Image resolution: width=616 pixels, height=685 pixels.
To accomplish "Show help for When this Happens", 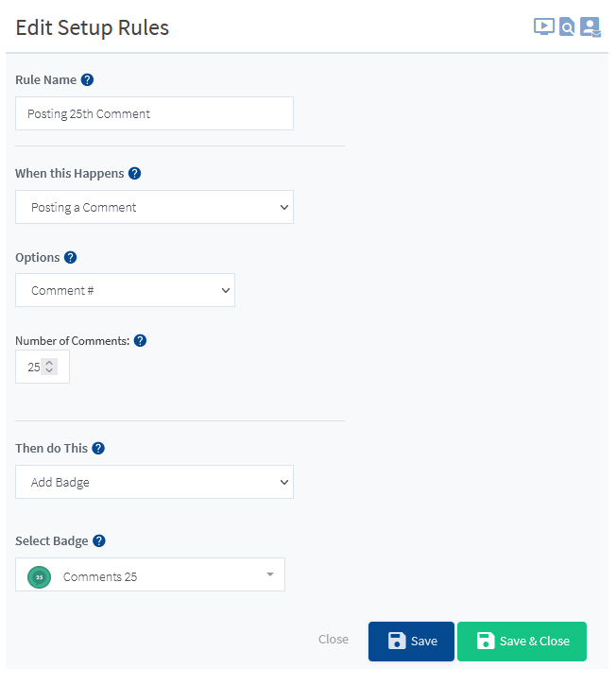I will coord(134,174).
